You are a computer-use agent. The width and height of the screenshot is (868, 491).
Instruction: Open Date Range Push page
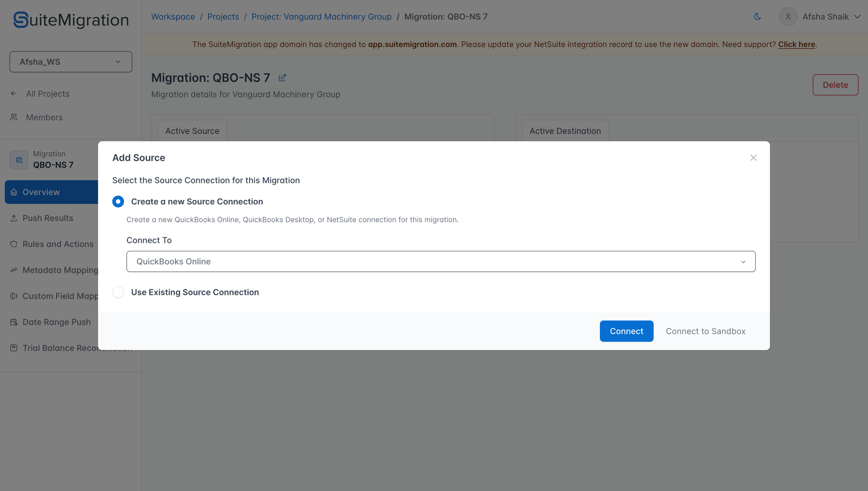click(x=57, y=322)
